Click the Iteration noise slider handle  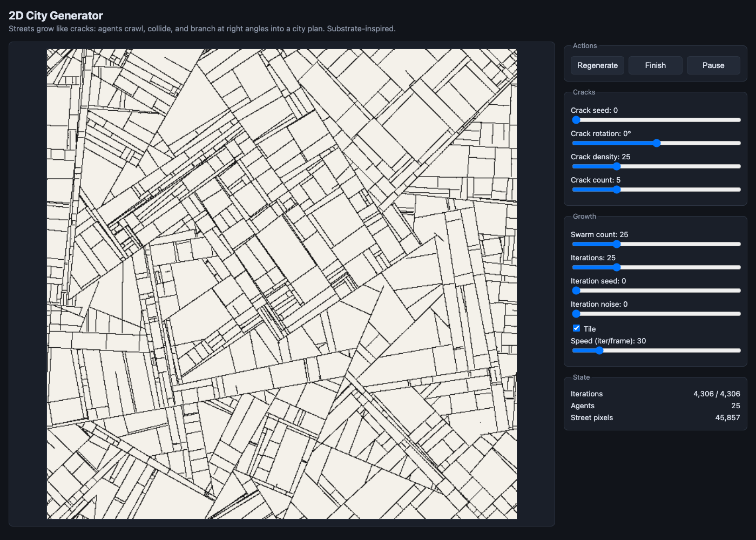pyautogui.click(x=576, y=314)
